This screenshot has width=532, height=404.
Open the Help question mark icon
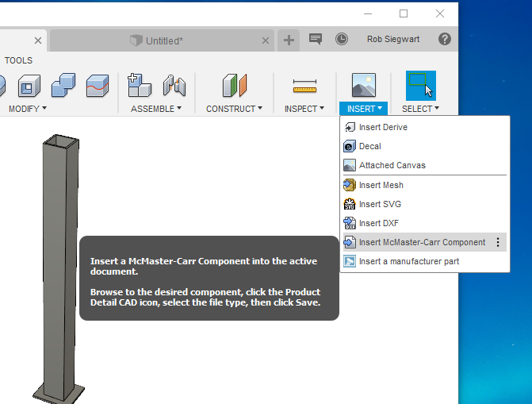point(445,39)
